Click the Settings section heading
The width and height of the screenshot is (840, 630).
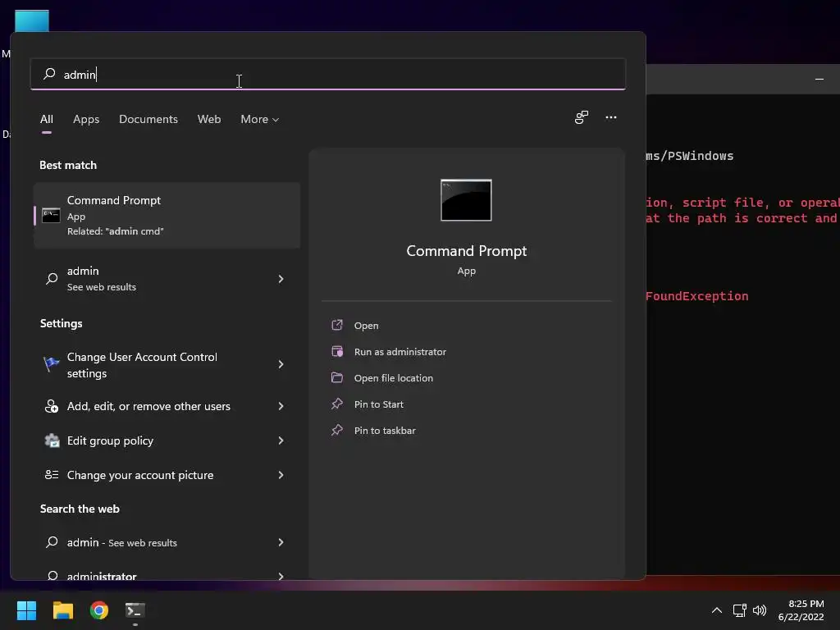[61, 323]
